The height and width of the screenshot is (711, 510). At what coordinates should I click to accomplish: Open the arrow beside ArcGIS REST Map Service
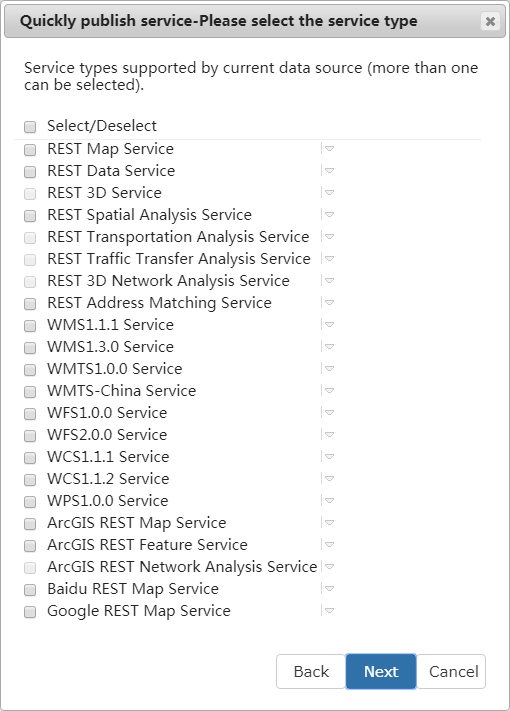(330, 522)
